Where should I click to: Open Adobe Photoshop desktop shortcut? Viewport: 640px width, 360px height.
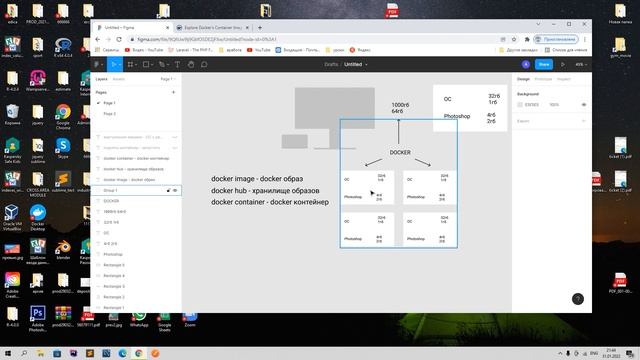click(x=38, y=319)
